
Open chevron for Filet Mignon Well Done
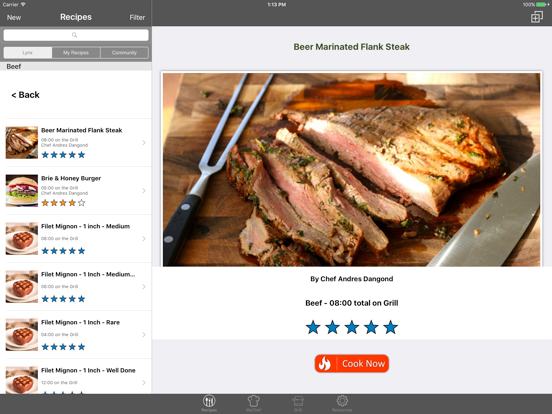coord(144,383)
